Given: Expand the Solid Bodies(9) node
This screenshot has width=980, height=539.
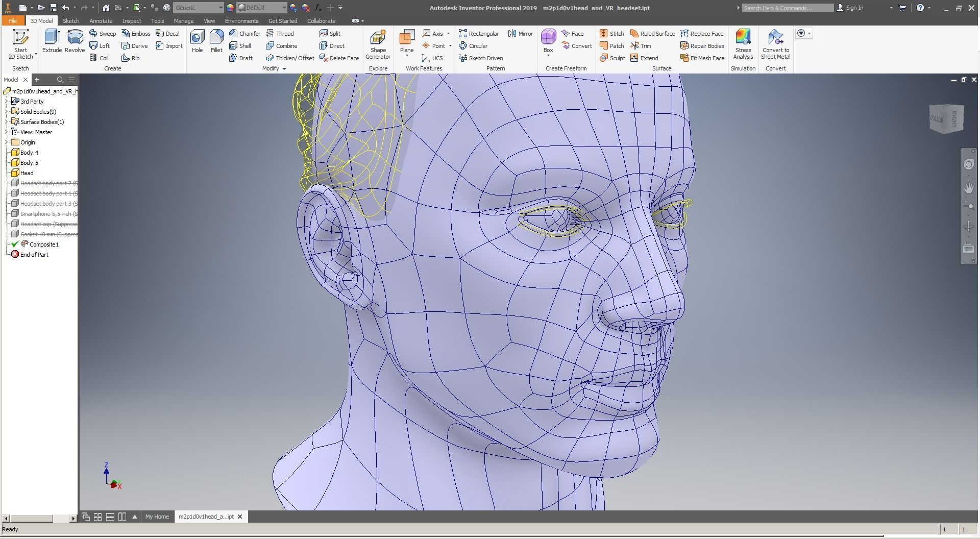Looking at the screenshot, I should [6, 112].
